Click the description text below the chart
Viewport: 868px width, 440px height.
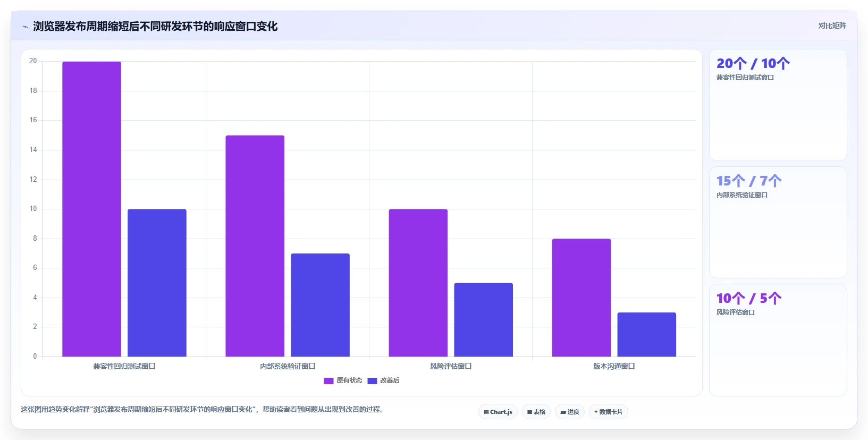pyautogui.click(x=202, y=409)
